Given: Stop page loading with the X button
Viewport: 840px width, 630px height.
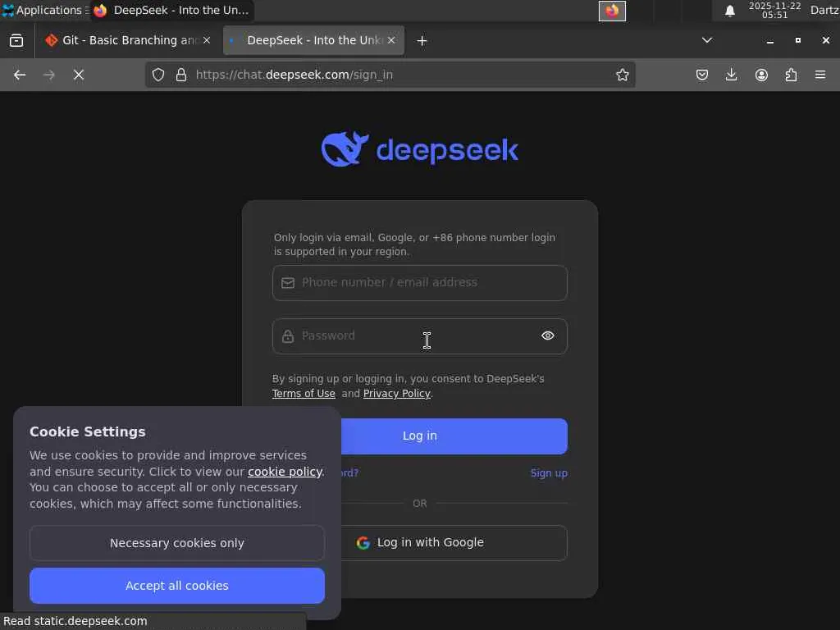Looking at the screenshot, I should click(79, 75).
